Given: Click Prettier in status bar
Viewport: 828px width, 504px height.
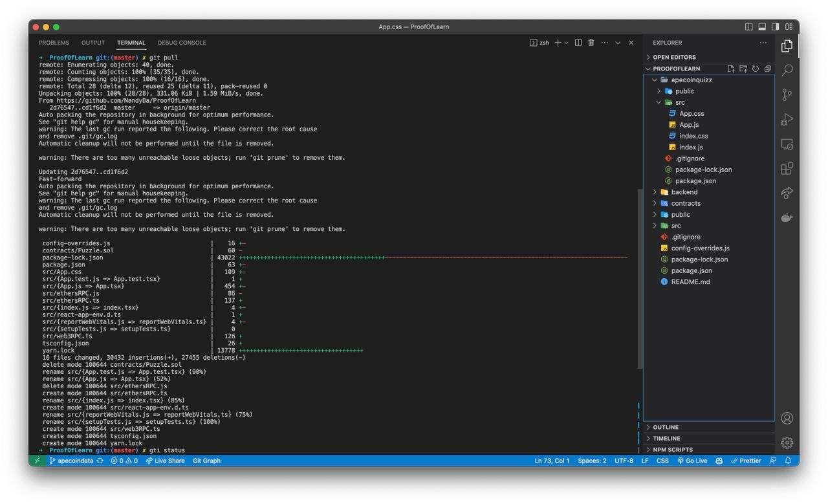Looking at the screenshot, I should pyautogui.click(x=746, y=461).
